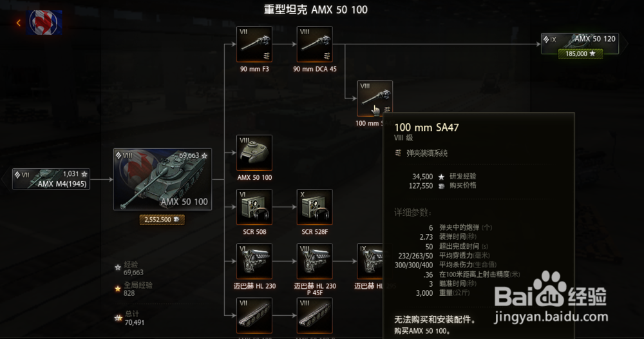Click the 全局经验 828 free experience entry
Viewport: 644px width, 339px height.
point(135,289)
